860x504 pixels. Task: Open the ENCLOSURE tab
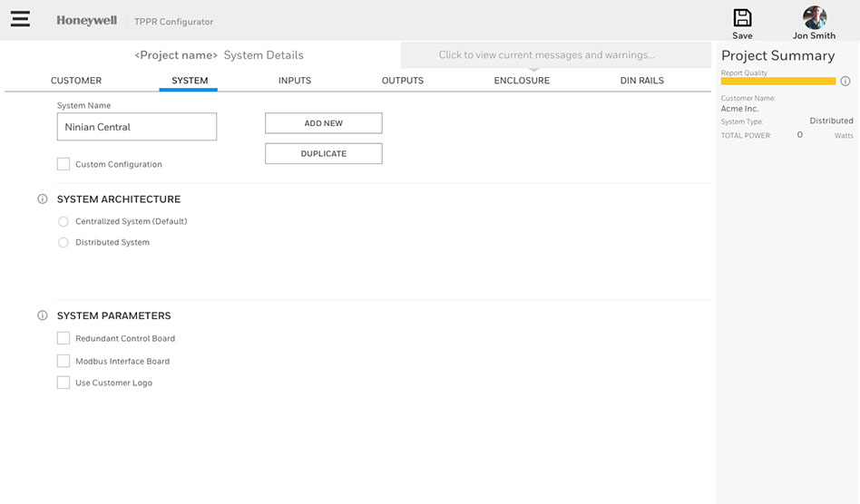tap(522, 81)
